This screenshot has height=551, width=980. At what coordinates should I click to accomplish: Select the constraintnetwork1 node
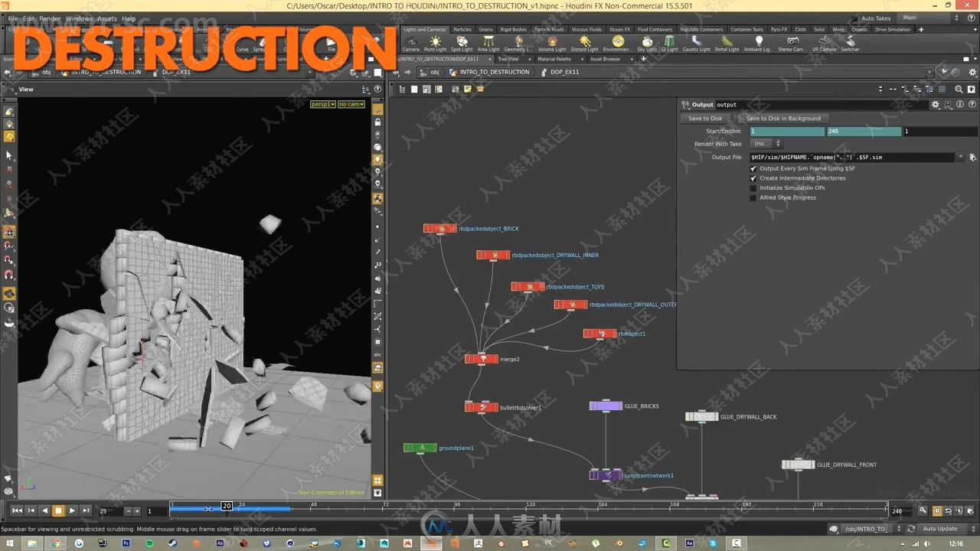[x=606, y=475]
